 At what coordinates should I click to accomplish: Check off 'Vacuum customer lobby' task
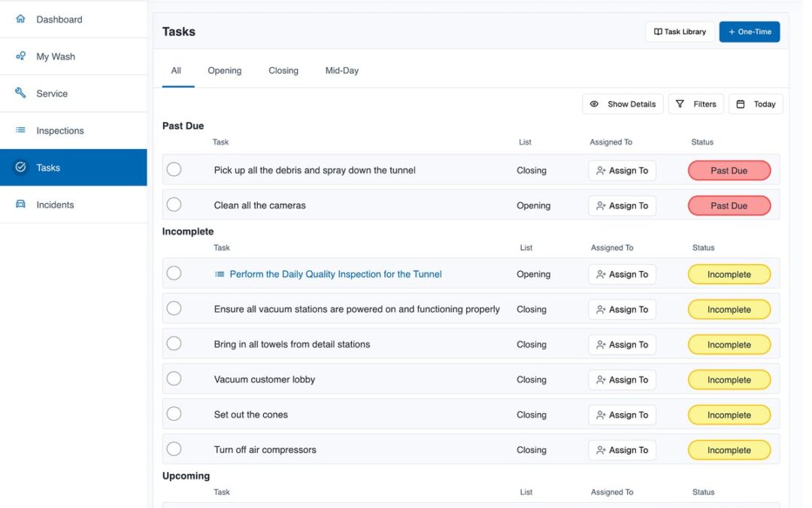[174, 379]
